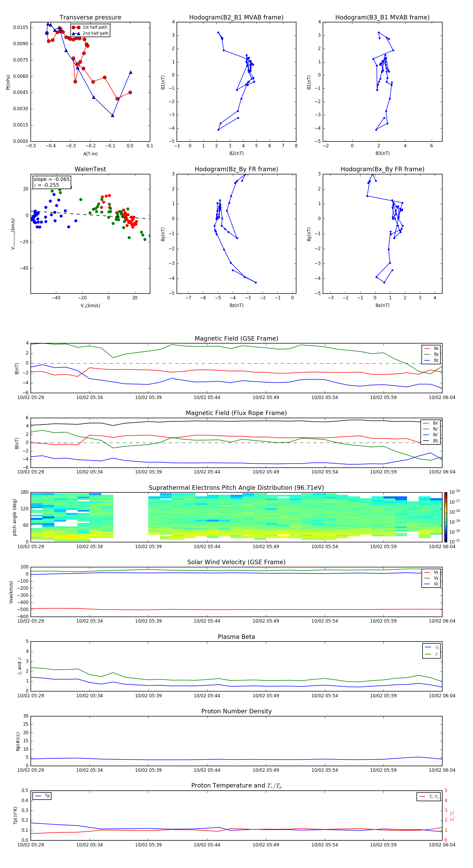Click 'Pt(nPa)' y-axis label
The height and width of the screenshot is (868, 473).
8,82
